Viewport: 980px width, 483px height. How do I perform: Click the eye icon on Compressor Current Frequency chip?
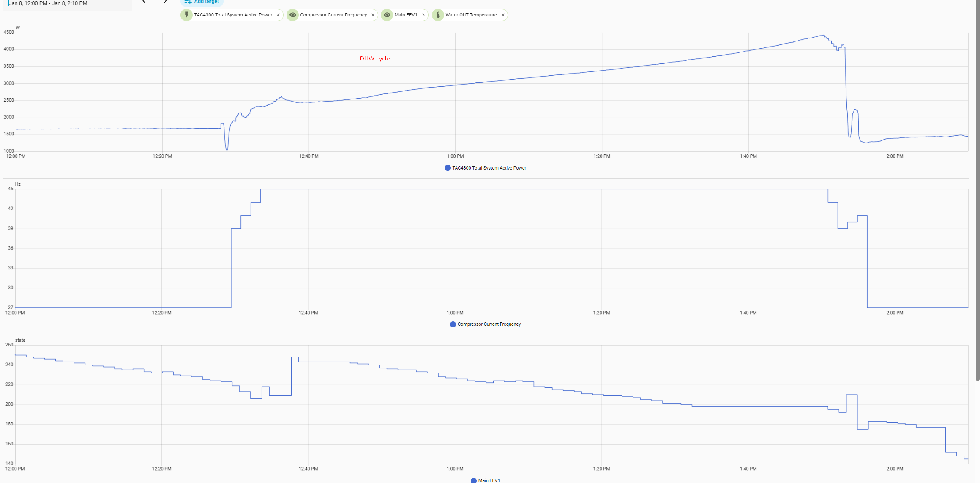point(292,15)
